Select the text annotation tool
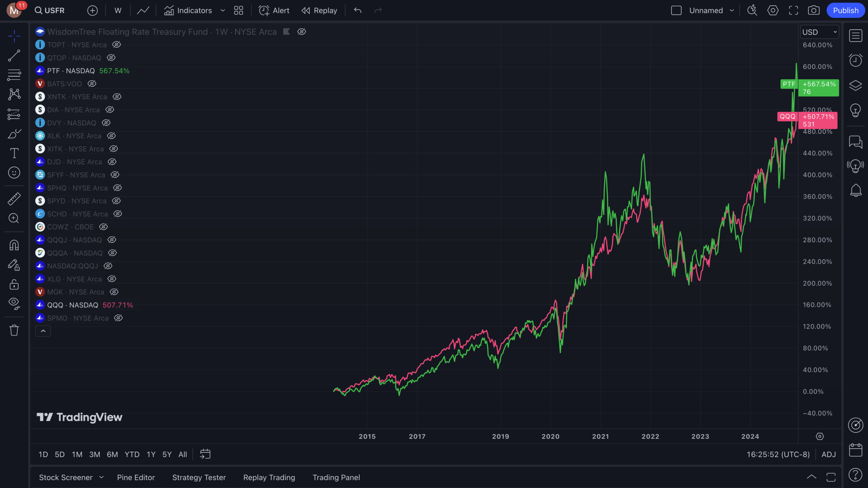This screenshot has height=488, width=868. click(14, 153)
